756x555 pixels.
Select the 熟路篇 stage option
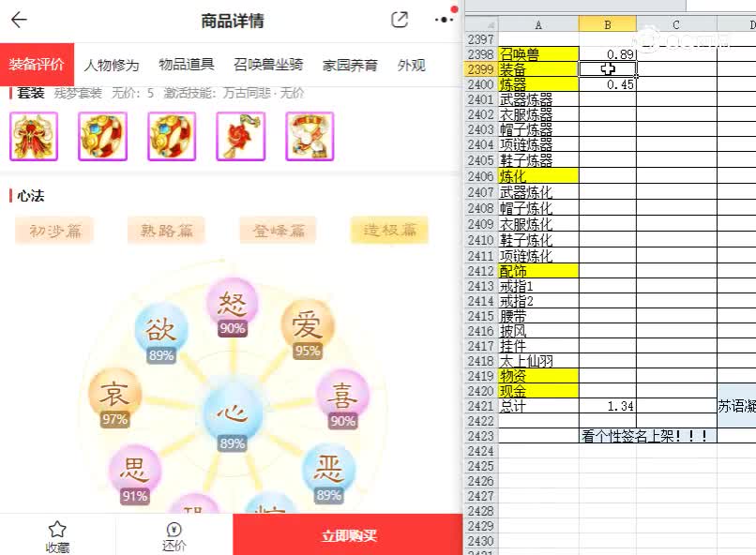click(x=165, y=230)
